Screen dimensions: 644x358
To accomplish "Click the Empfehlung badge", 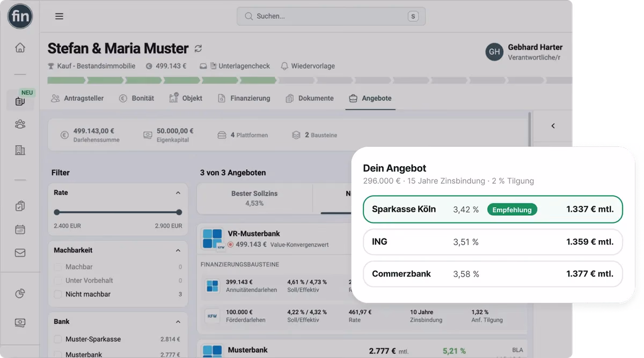I will (512, 210).
